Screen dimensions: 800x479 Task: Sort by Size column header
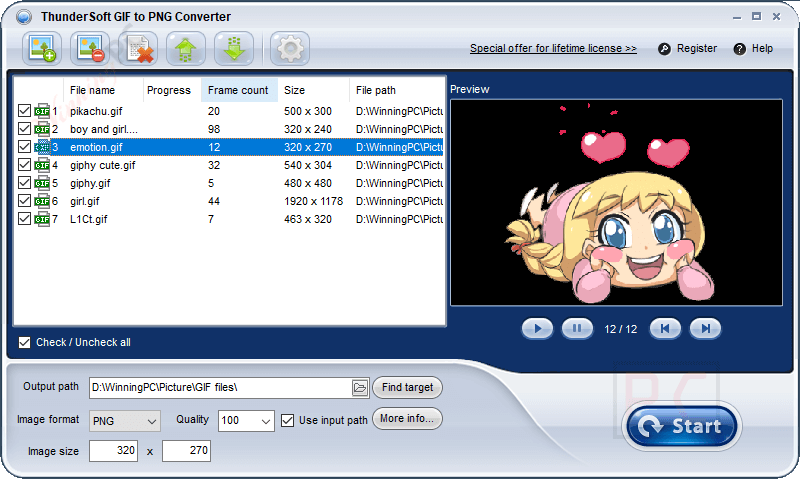pos(313,90)
